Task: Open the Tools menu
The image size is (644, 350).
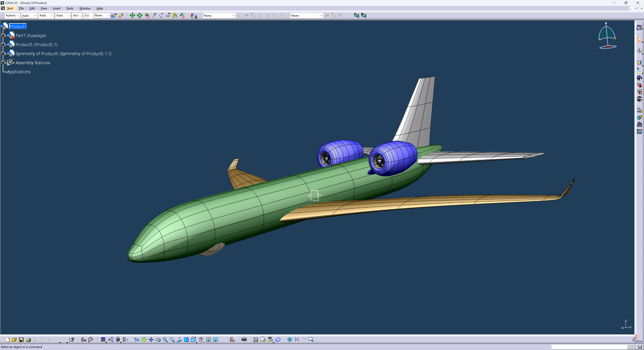Action: point(69,8)
